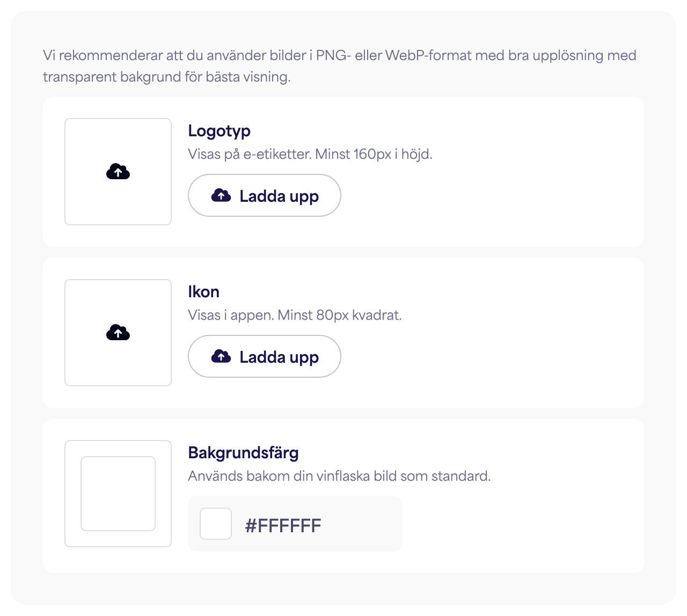Viewport: 687px width, 616px height.
Task: Select the Logotyp heading
Action: tap(219, 131)
